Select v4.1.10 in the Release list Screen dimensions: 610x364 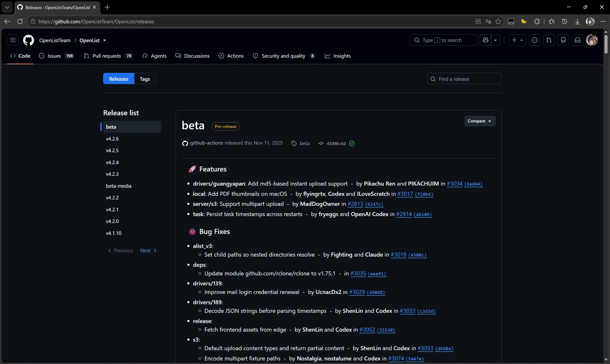(x=132, y=233)
